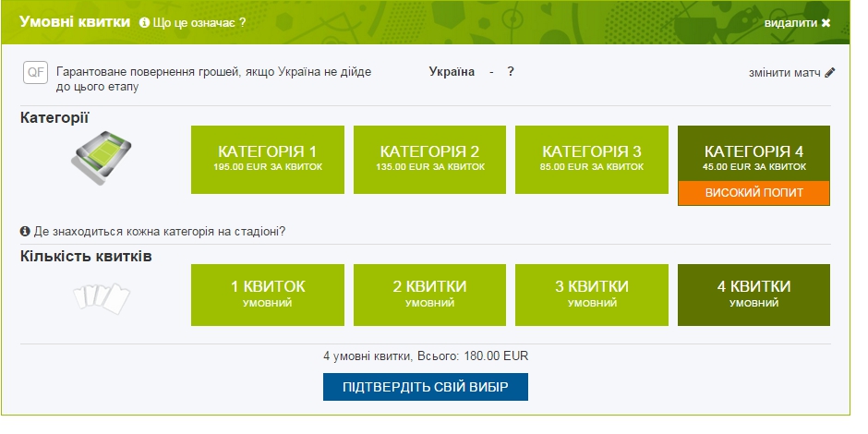Select Категорія 1 at 195.00 EUR

click(267, 159)
